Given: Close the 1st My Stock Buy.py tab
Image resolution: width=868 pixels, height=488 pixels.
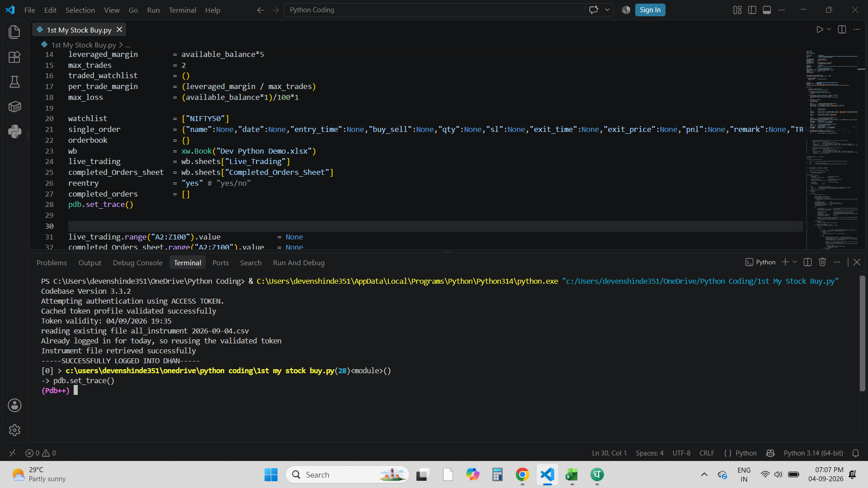Looking at the screenshot, I should 119,29.
